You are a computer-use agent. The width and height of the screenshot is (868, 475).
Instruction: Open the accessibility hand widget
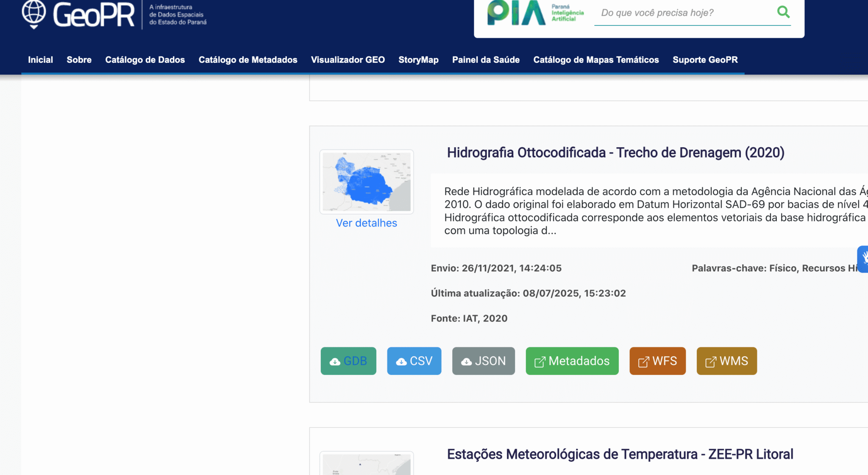863,259
